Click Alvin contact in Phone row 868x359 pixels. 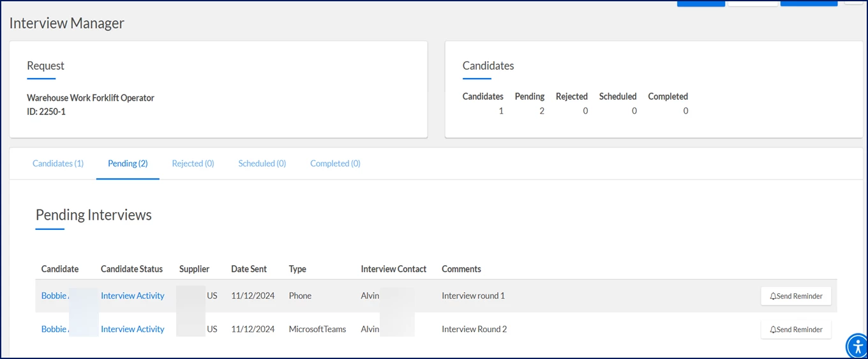[x=370, y=296]
